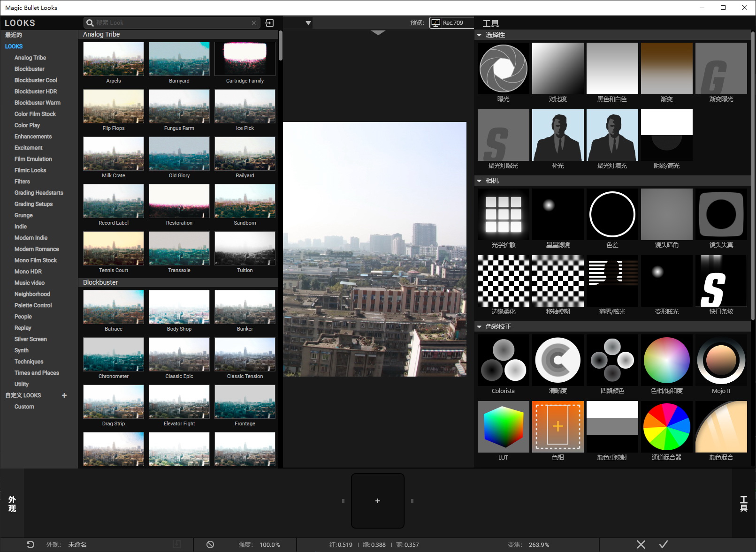
Task: Open the 外观 looks side tab
Action: (12, 504)
